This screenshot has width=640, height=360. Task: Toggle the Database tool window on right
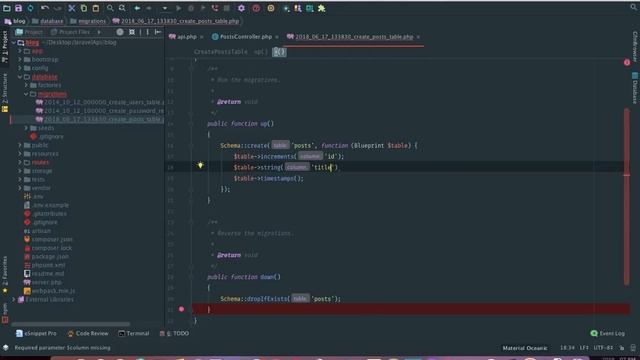tap(635, 88)
